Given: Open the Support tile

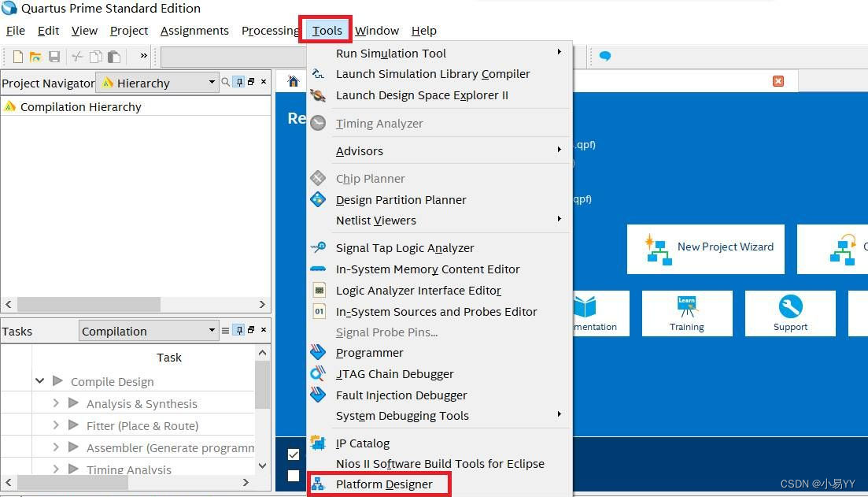Looking at the screenshot, I should [790, 313].
